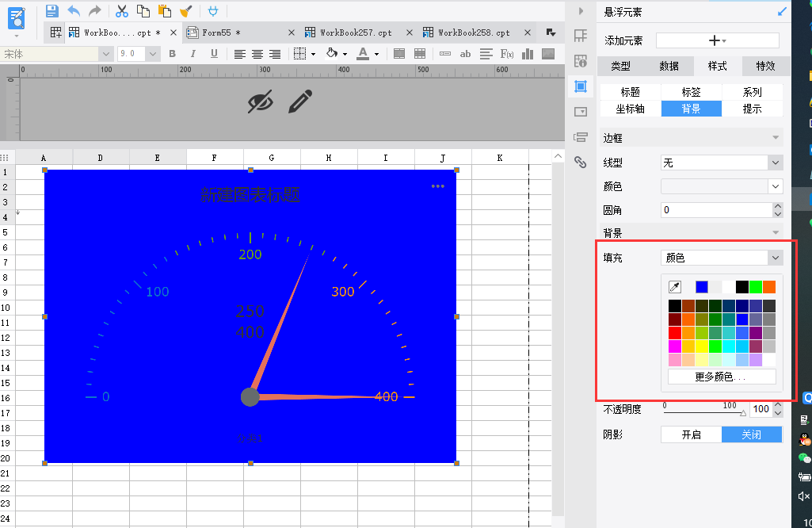The image size is (812, 528).
Task: Pick the eyedropper color picker tool
Action: (x=674, y=286)
